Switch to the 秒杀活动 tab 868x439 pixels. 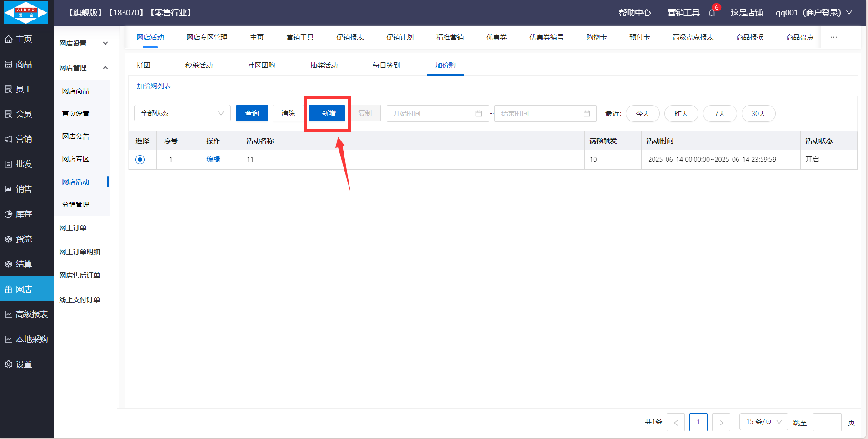tap(199, 66)
